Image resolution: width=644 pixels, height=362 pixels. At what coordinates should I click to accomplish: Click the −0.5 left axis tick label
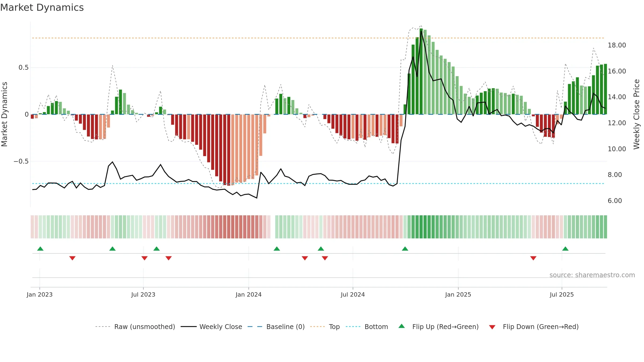click(21, 161)
